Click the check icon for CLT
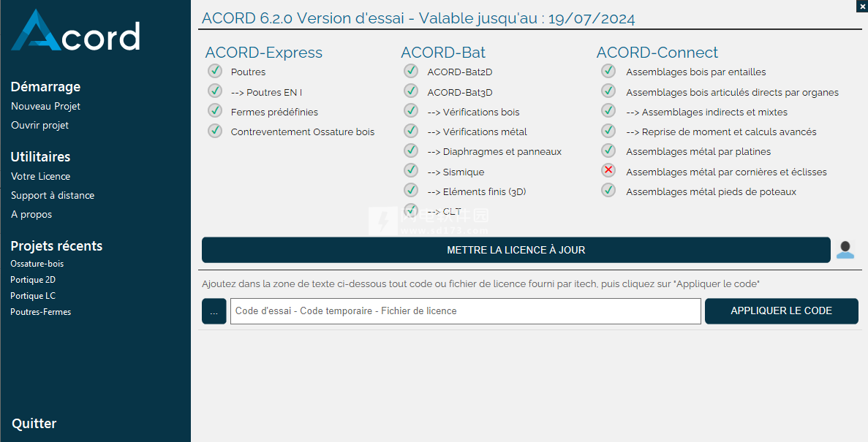 pyautogui.click(x=411, y=210)
